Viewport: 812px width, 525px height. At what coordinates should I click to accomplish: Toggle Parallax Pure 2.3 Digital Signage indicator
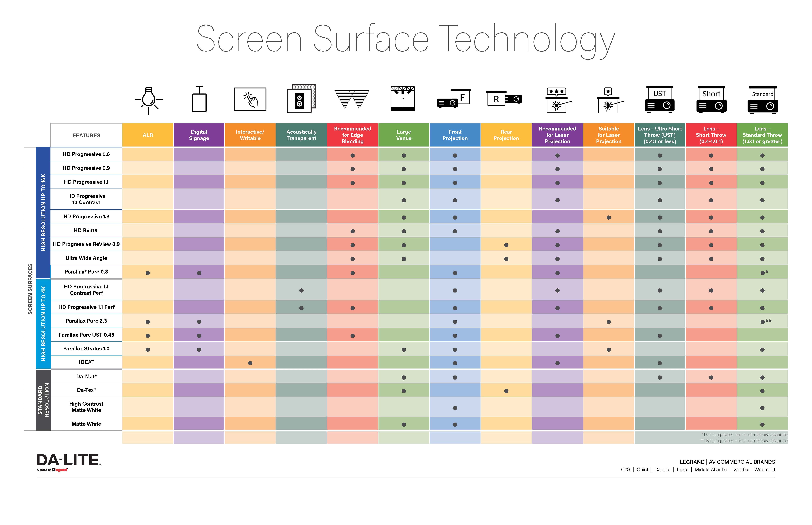tap(198, 321)
